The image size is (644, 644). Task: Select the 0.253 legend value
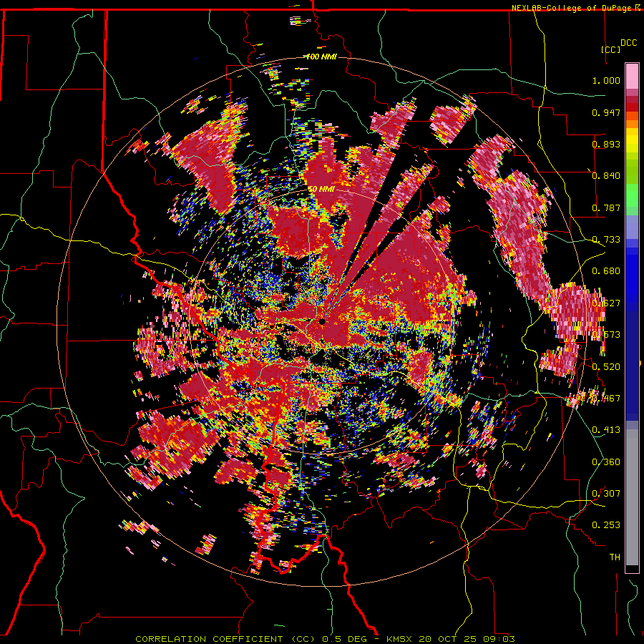click(606, 525)
